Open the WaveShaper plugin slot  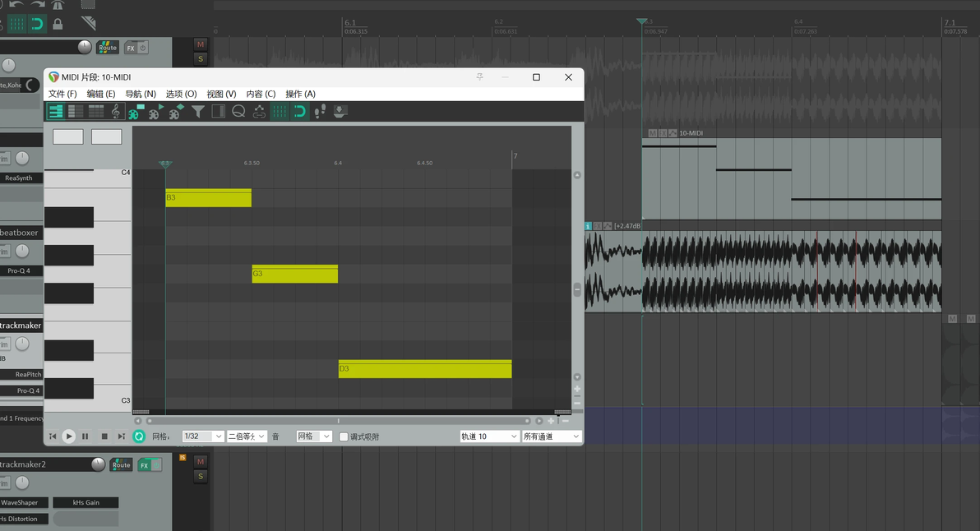[x=23, y=502]
